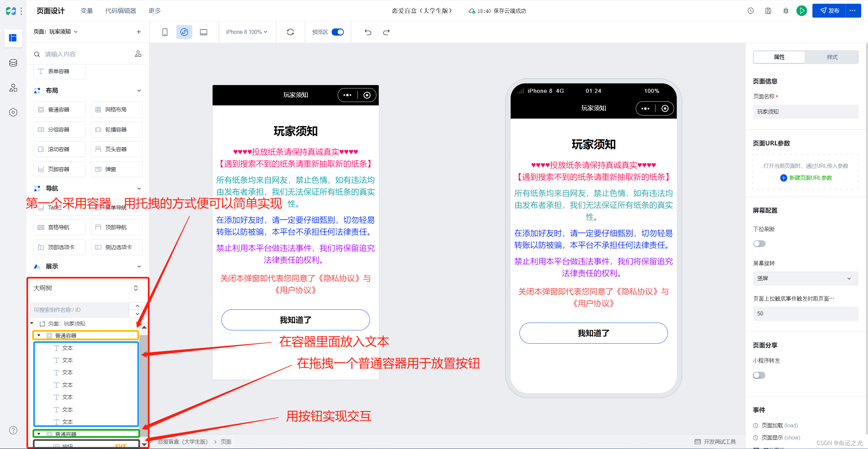The height and width of the screenshot is (449, 868).
Task: Switch to desktop PC device view
Action: click(203, 32)
